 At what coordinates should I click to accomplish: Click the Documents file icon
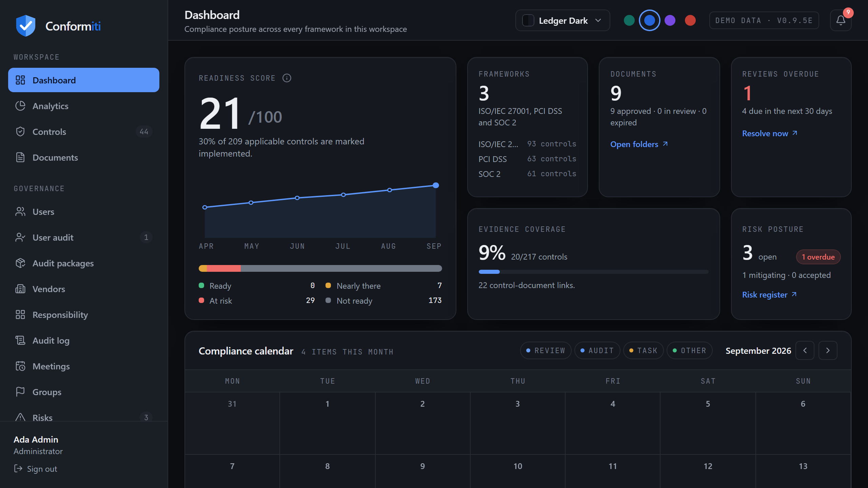point(20,157)
